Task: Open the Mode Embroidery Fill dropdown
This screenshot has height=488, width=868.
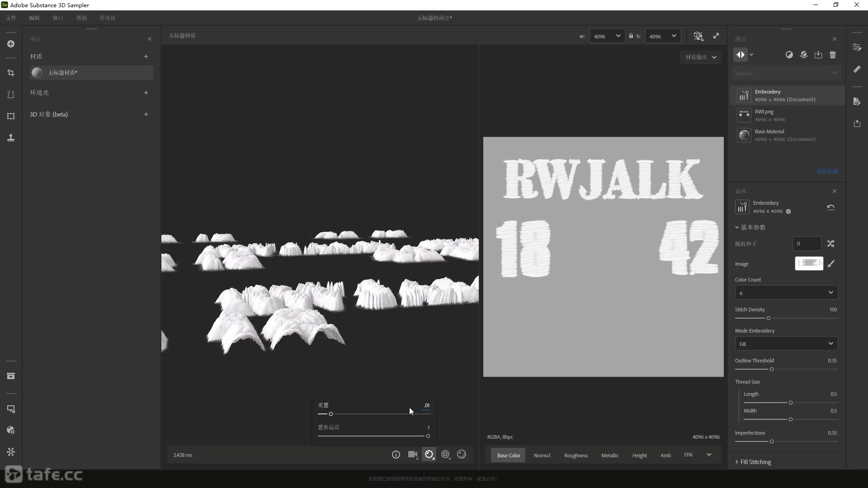Action: click(786, 344)
